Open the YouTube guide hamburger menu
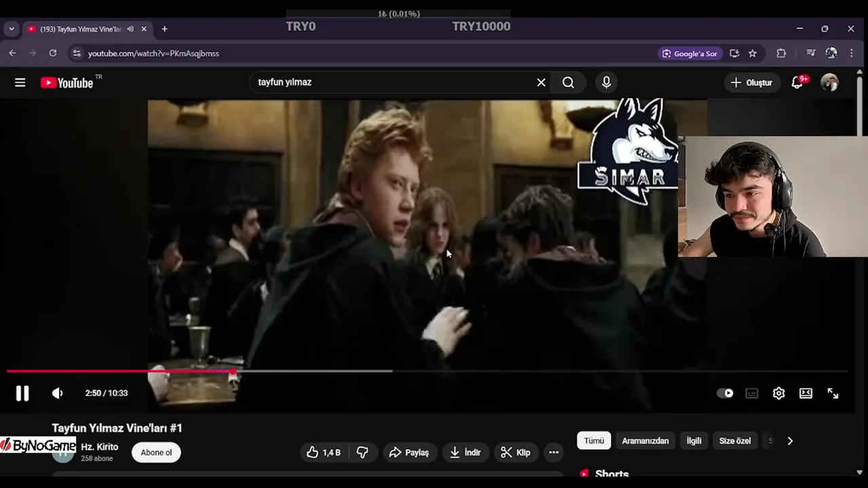Image resolution: width=868 pixels, height=488 pixels. click(x=20, y=83)
